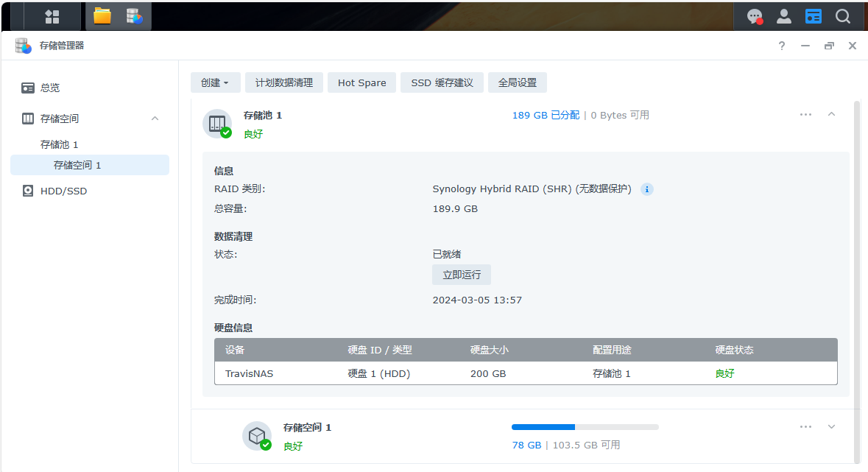Click the 存储空间 1 usage bar

coord(585,427)
